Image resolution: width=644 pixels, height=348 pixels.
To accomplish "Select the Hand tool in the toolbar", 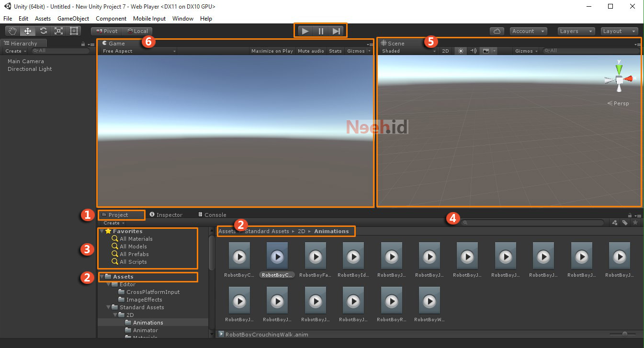I will pyautogui.click(x=12, y=31).
